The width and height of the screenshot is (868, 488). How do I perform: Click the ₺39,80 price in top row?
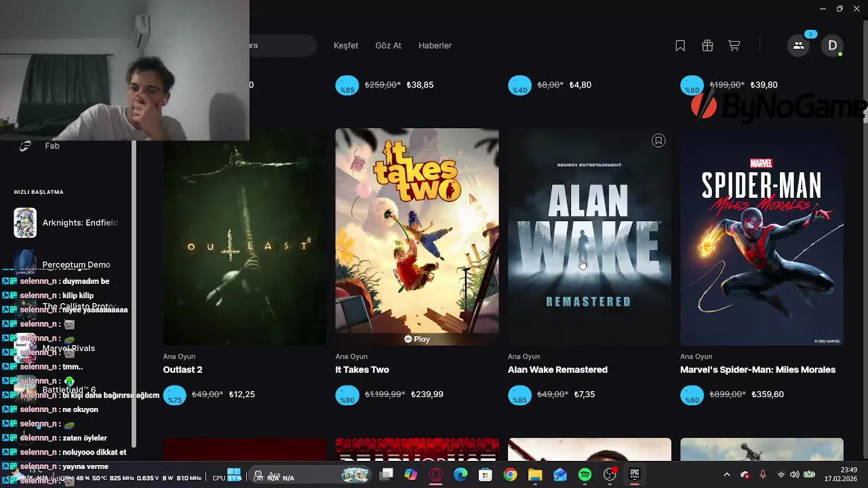(764, 85)
